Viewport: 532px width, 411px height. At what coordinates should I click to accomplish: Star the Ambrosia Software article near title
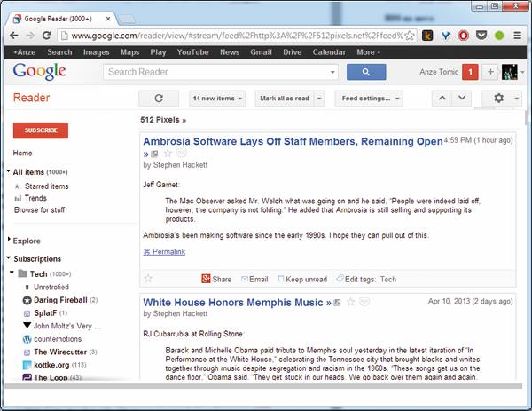tap(168, 154)
